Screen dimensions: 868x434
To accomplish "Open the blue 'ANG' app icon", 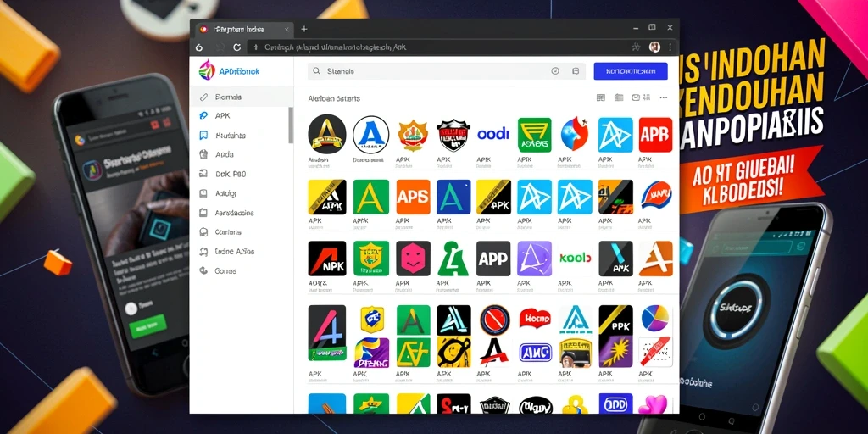I will 535,352.
